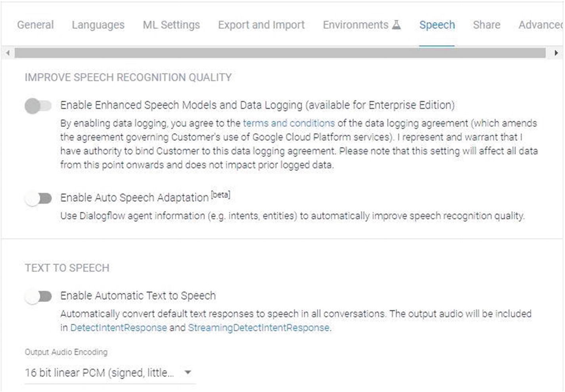Enable the Auto Speech Adaptation switch
The width and height of the screenshot is (565, 392).
[38, 198]
